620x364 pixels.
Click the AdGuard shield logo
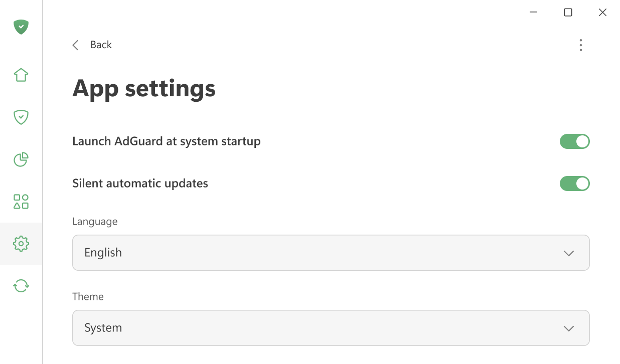pyautogui.click(x=21, y=27)
